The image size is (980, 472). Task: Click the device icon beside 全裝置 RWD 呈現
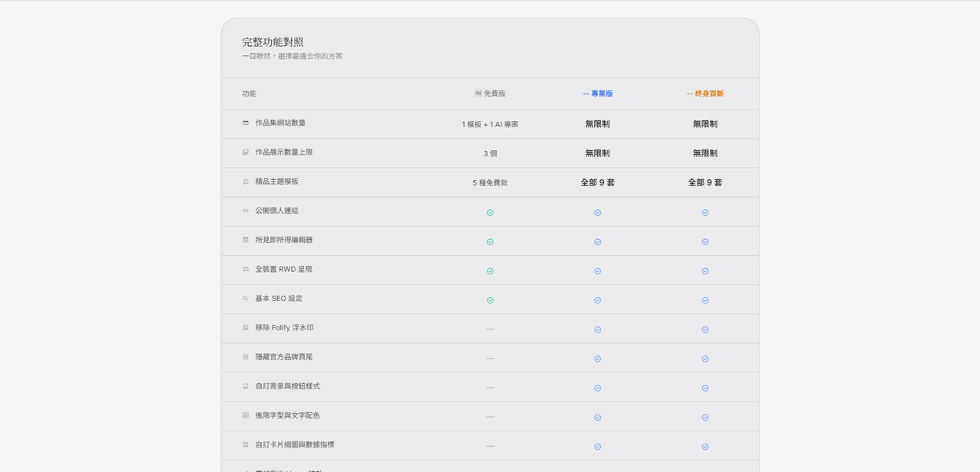click(246, 269)
